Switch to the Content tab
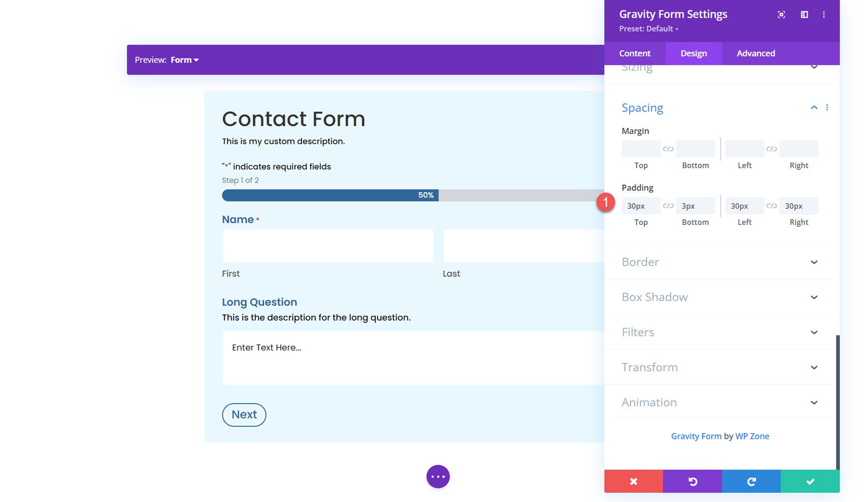Image resolution: width=868 pixels, height=502 pixels. (635, 53)
